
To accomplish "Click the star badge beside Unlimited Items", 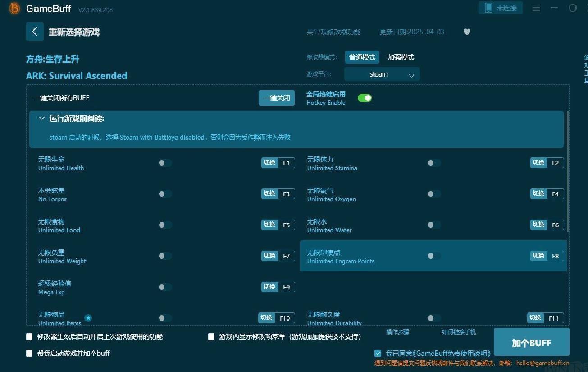I will 88,318.
